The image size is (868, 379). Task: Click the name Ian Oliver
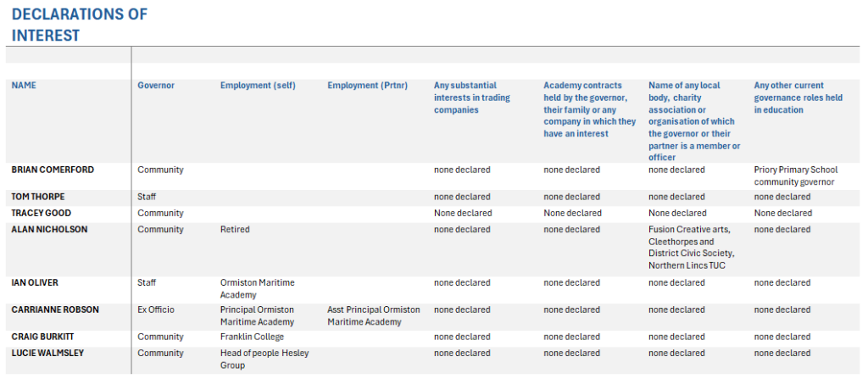click(35, 282)
